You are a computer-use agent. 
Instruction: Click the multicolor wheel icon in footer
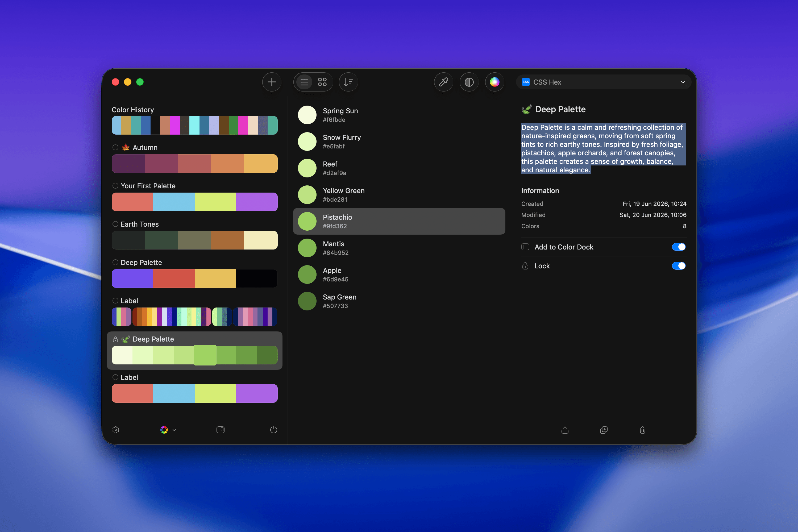point(164,430)
